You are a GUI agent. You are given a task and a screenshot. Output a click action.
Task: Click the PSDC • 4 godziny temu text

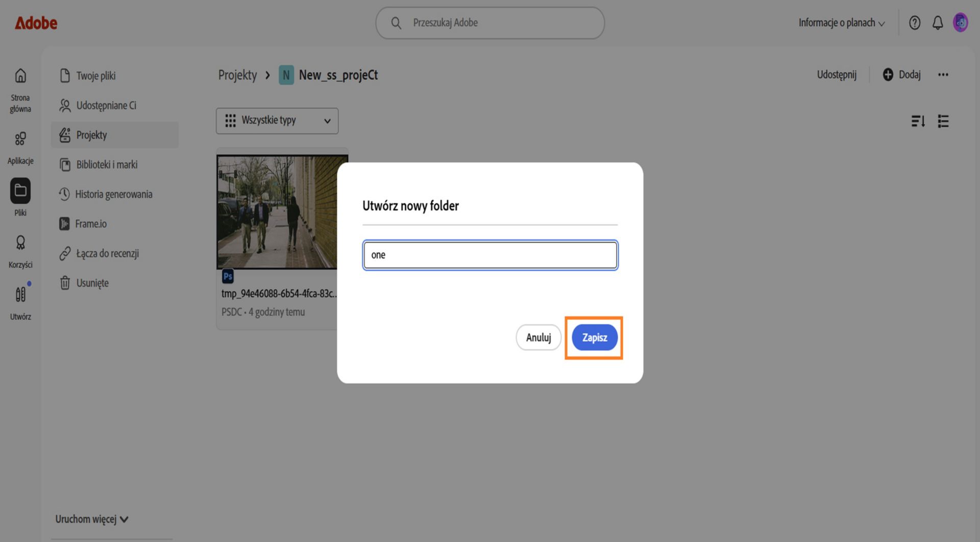point(263,312)
